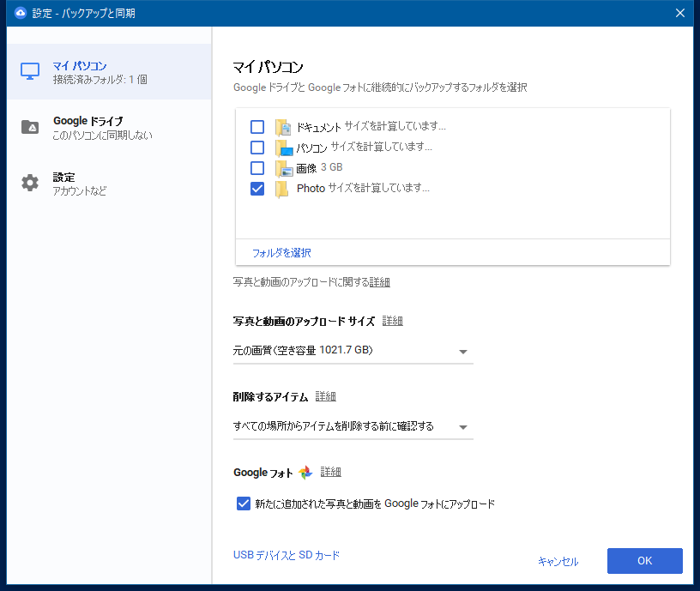This screenshot has width=700, height=591.
Task: Open 詳細 link next to アップロード サイズ
Action: click(393, 321)
